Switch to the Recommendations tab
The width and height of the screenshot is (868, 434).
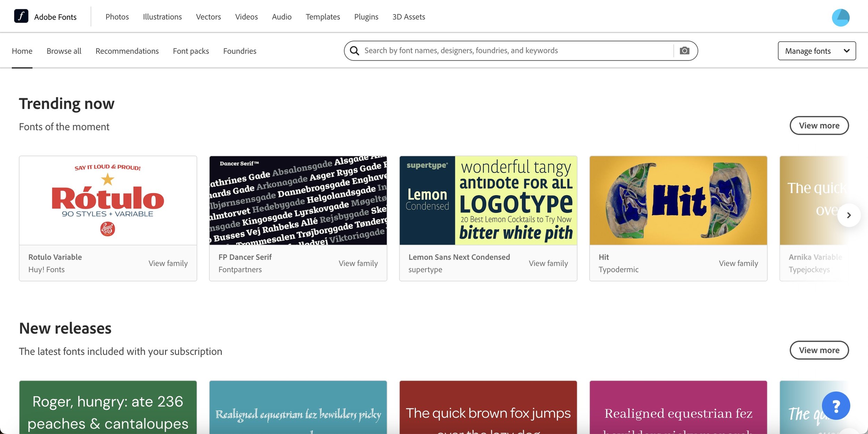click(127, 51)
